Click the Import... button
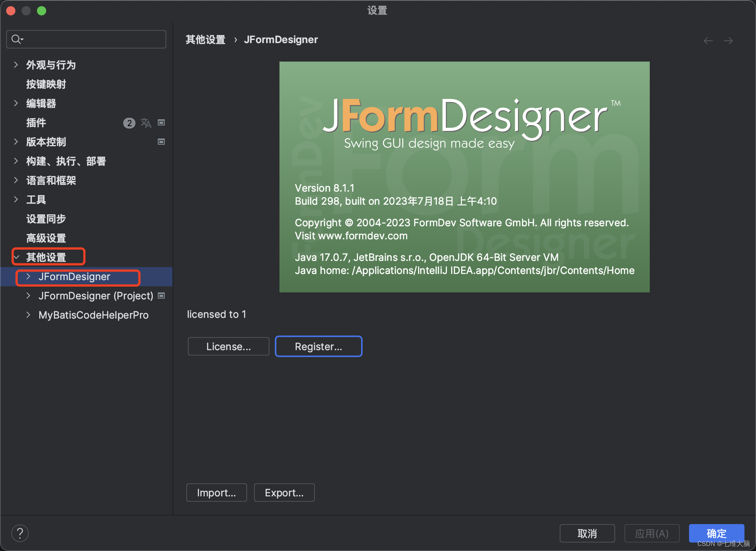The width and height of the screenshot is (756, 551). click(x=216, y=493)
